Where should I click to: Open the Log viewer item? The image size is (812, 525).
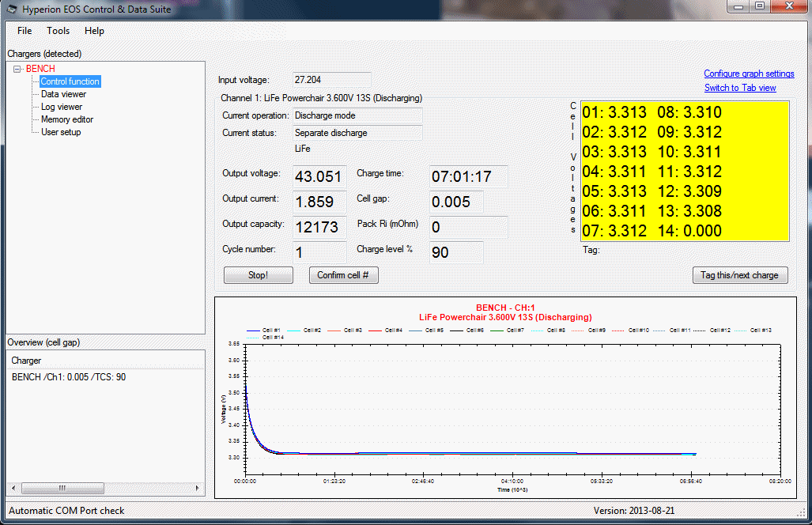62,107
